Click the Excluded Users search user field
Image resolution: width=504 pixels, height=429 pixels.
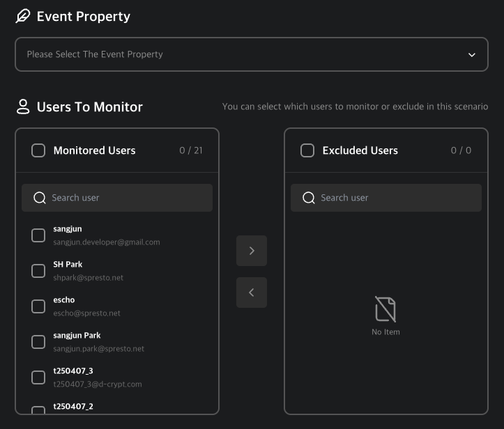pos(395,198)
